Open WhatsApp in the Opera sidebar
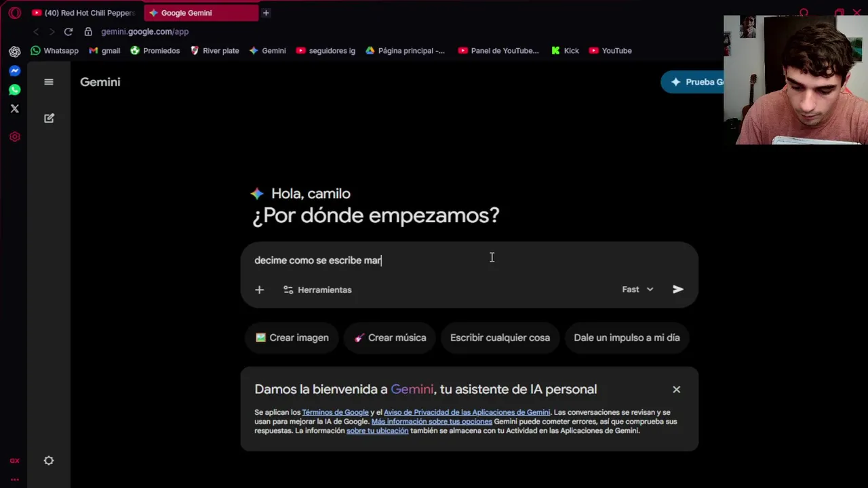 (14, 89)
